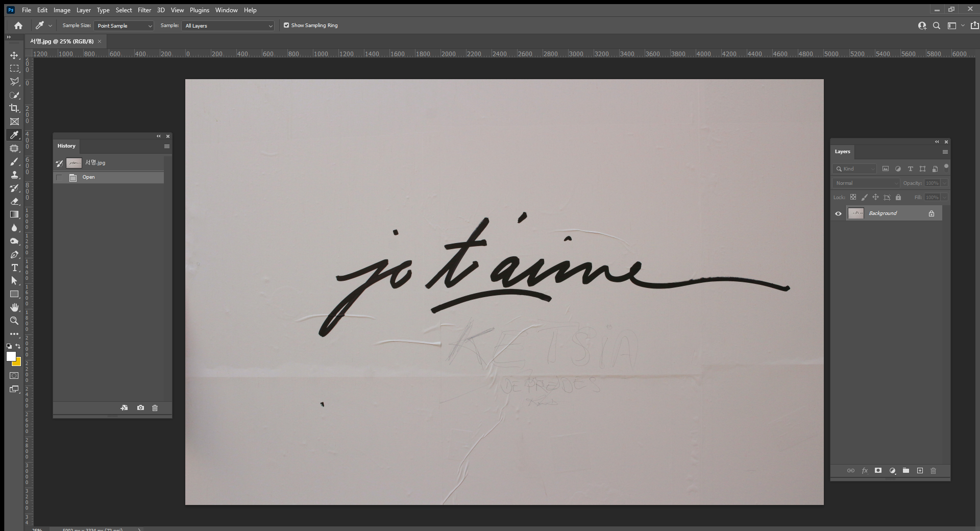Open the Fill value dropdown

tap(945, 197)
